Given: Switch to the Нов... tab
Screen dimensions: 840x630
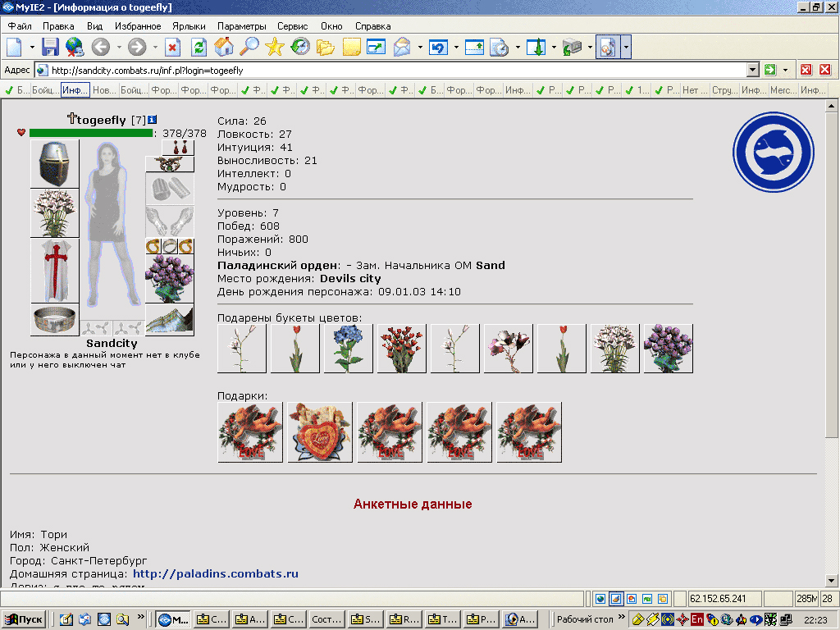Looking at the screenshot, I should click(x=104, y=90).
